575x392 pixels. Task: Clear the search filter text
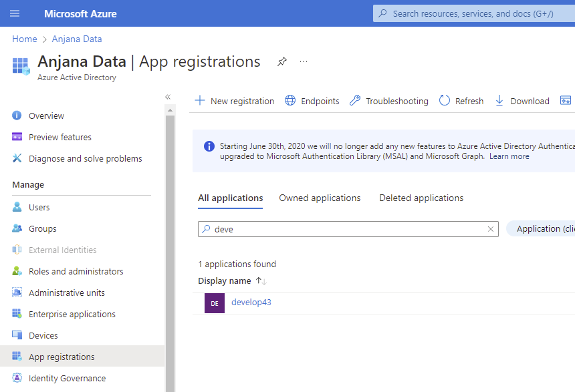491,229
